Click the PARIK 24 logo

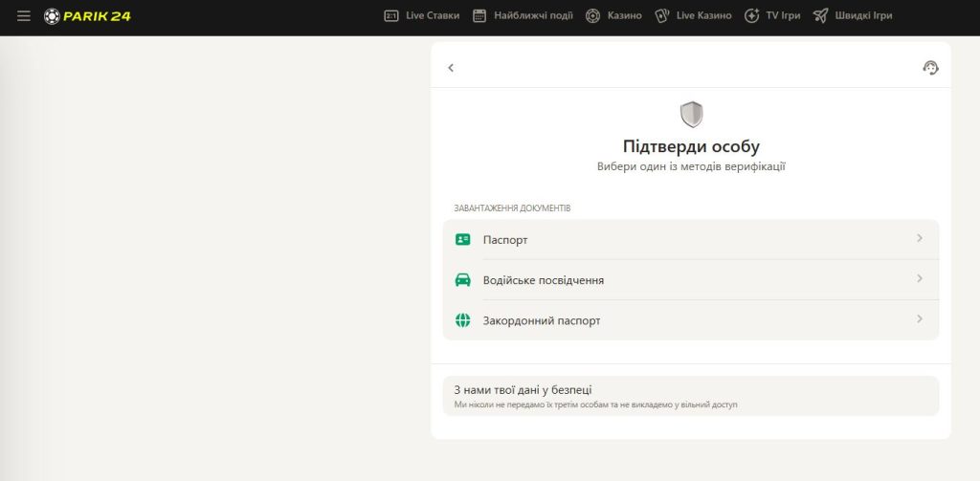point(87,16)
